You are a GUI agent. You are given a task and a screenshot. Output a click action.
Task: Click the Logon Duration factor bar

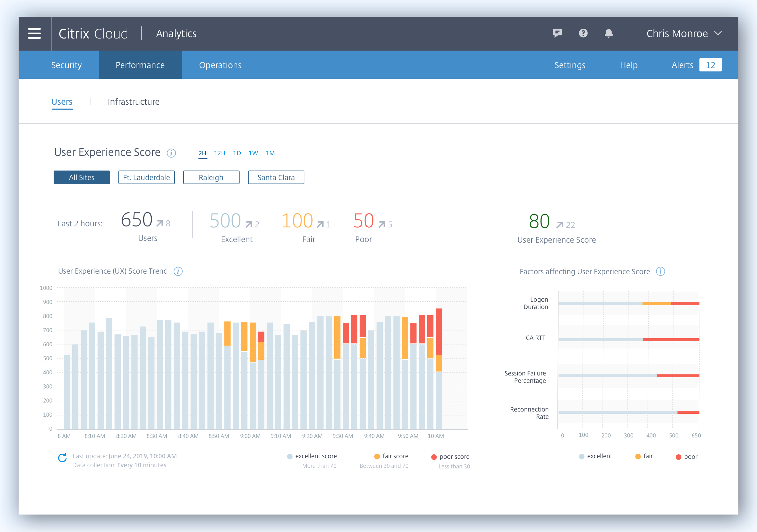click(628, 303)
